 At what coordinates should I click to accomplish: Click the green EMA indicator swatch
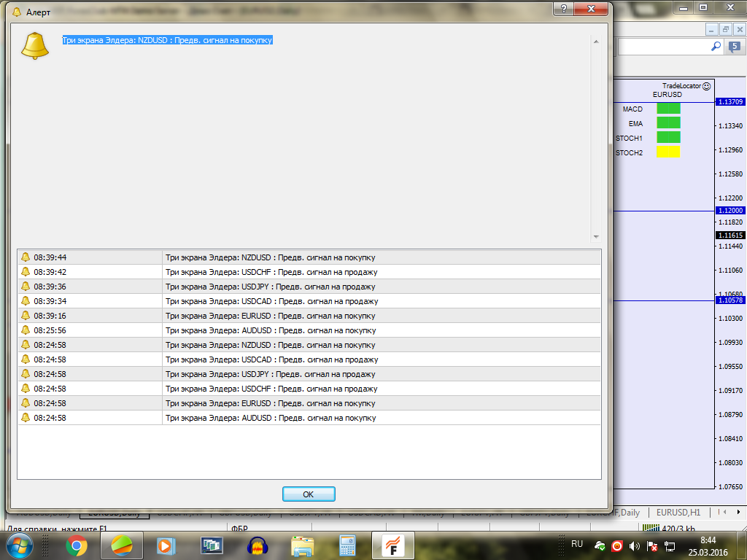tap(668, 122)
